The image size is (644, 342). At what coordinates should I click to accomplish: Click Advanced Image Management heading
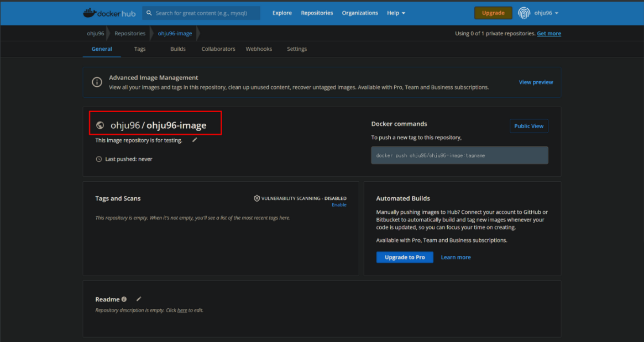tap(153, 77)
